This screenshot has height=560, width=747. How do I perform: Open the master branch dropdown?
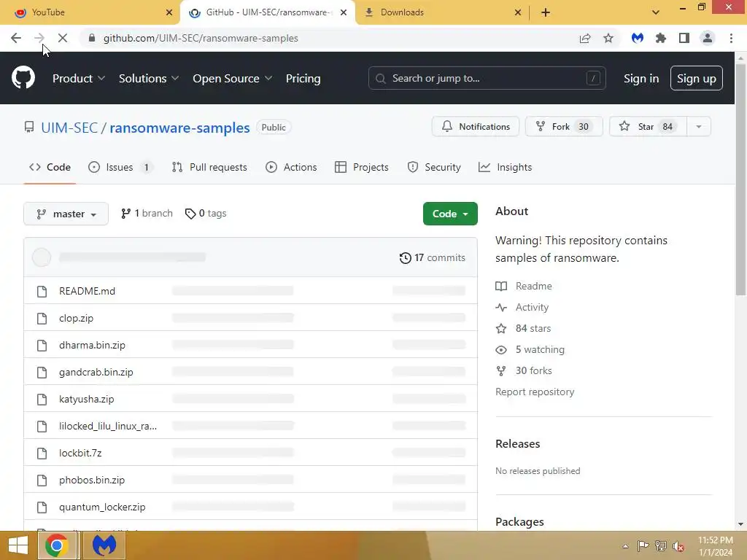(x=66, y=214)
